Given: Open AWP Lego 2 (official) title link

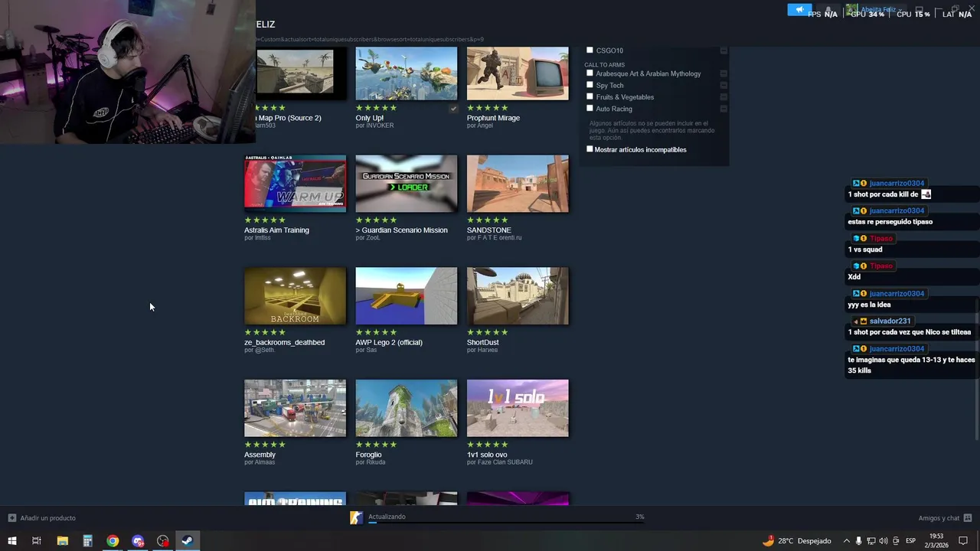Looking at the screenshot, I should [389, 343].
